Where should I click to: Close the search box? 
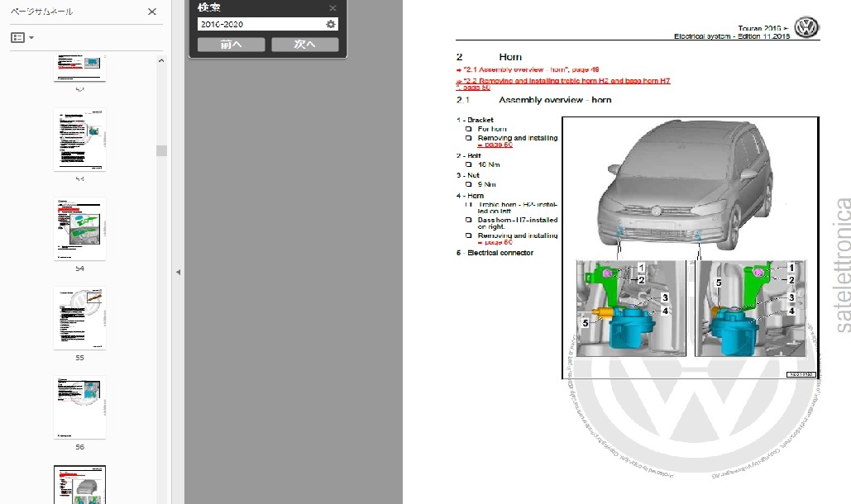click(x=332, y=8)
